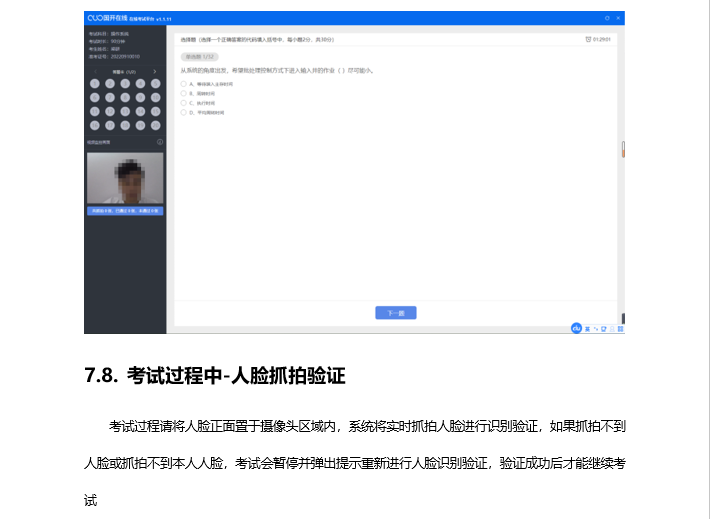Choose answer option D radio button
The image size is (710, 519).
[184, 113]
